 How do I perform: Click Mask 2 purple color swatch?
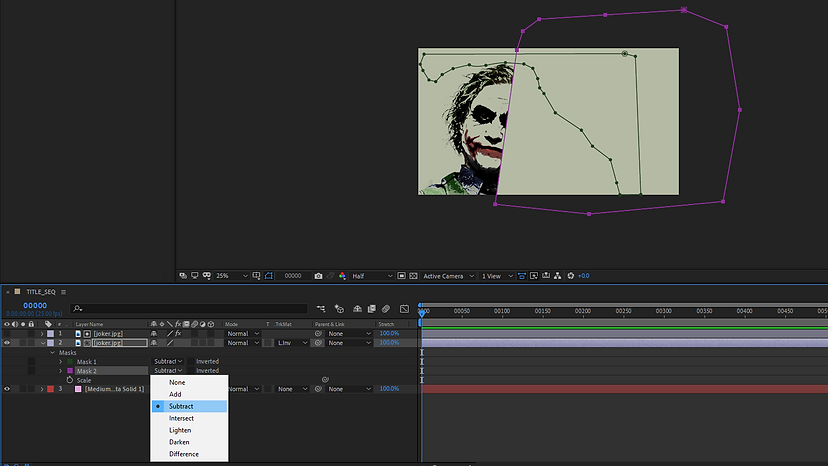tap(70, 371)
